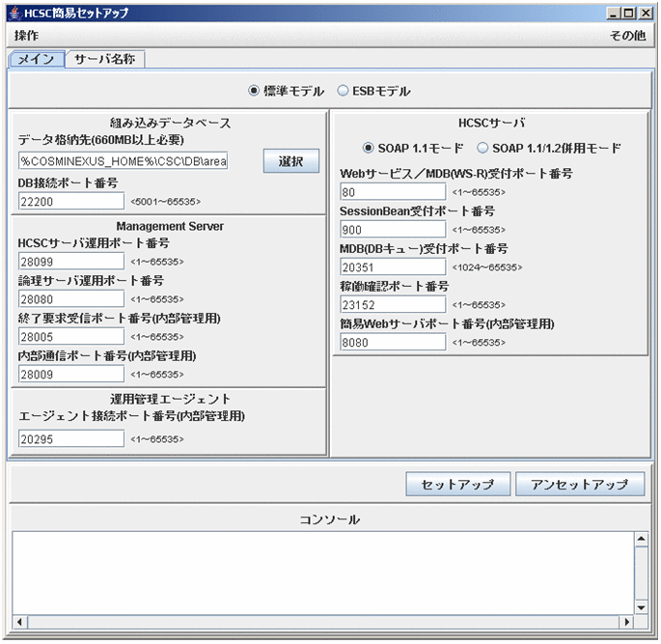The image size is (661, 644).
Task: Click console scrollbar down arrow
Action: (x=641, y=607)
